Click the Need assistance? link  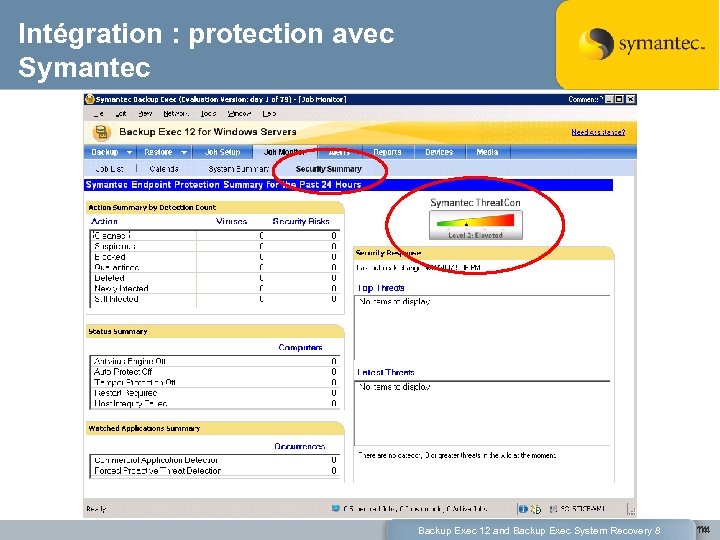point(598,132)
